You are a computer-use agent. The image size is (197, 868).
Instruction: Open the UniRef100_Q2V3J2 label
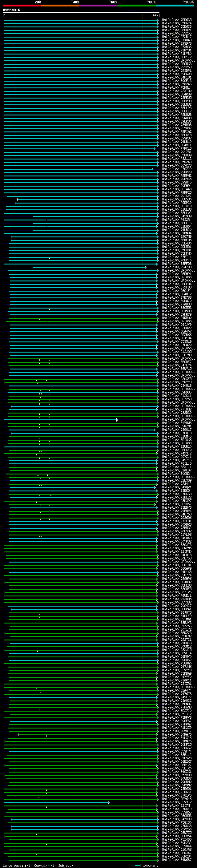tap(176, 802)
